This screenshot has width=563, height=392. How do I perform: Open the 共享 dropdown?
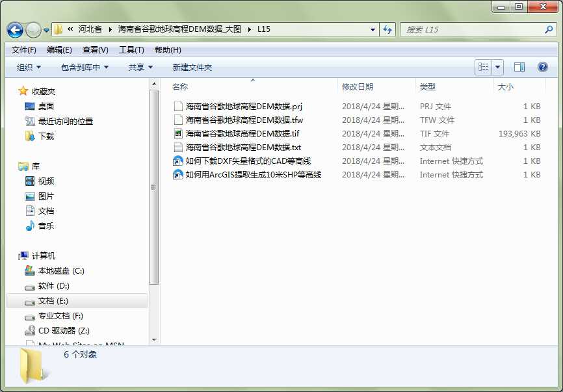coord(140,67)
